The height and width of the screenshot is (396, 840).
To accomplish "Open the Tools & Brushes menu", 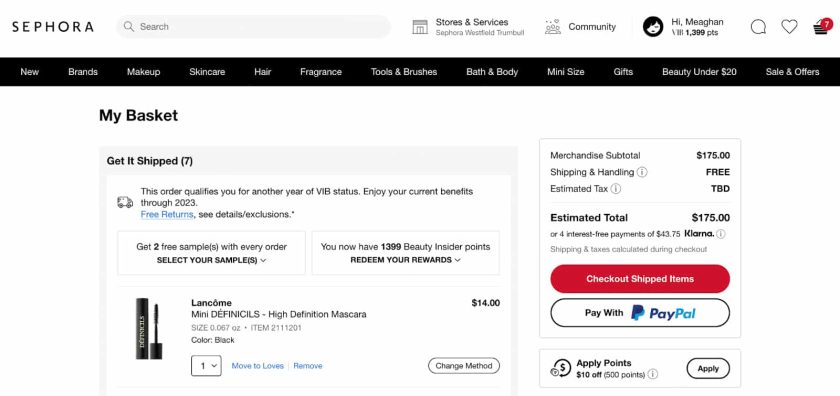I will 404,72.
